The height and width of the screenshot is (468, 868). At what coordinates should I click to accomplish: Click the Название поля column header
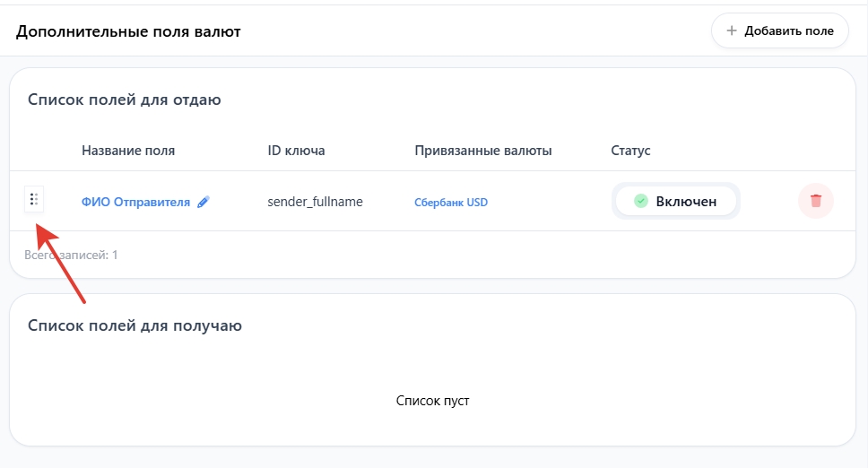click(x=128, y=151)
